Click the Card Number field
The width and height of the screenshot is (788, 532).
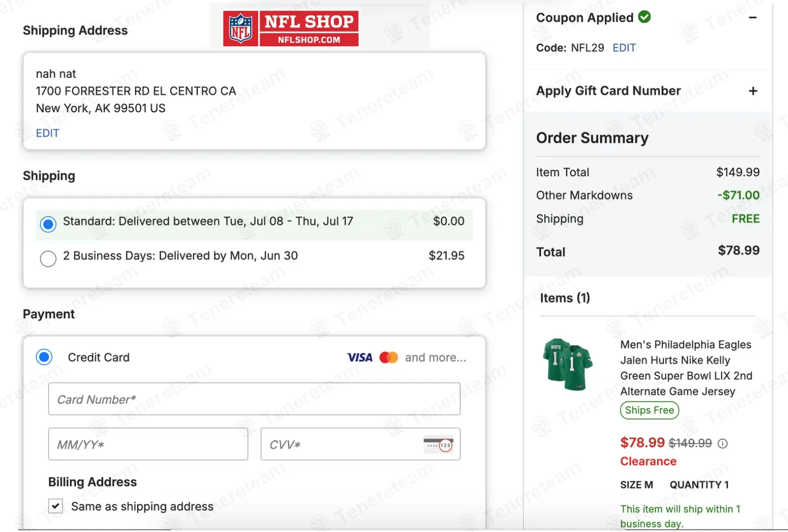tap(254, 399)
